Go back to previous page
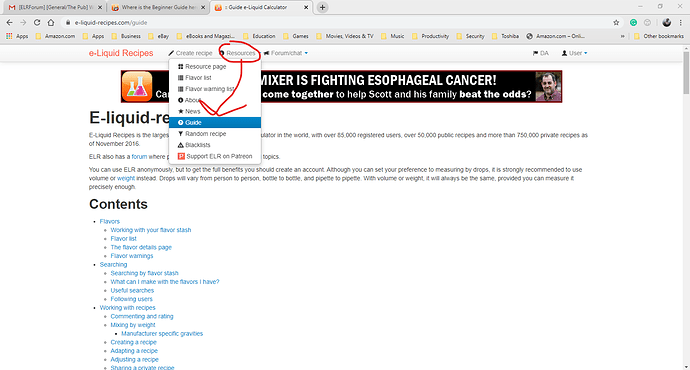 click(10, 22)
